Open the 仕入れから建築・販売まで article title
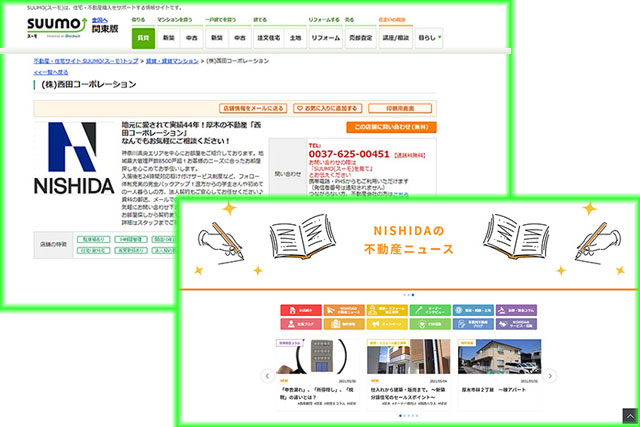Image resolution: width=640 pixels, height=427 pixels. (408, 393)
